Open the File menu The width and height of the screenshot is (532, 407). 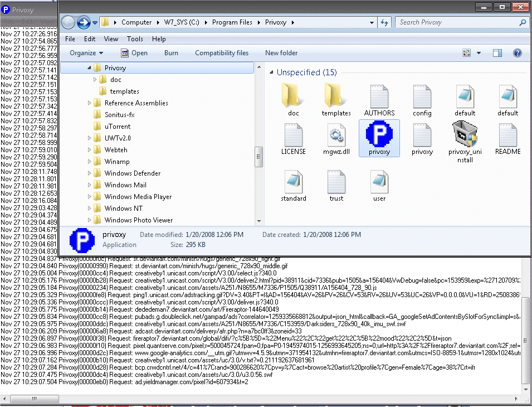pos(70,39)
